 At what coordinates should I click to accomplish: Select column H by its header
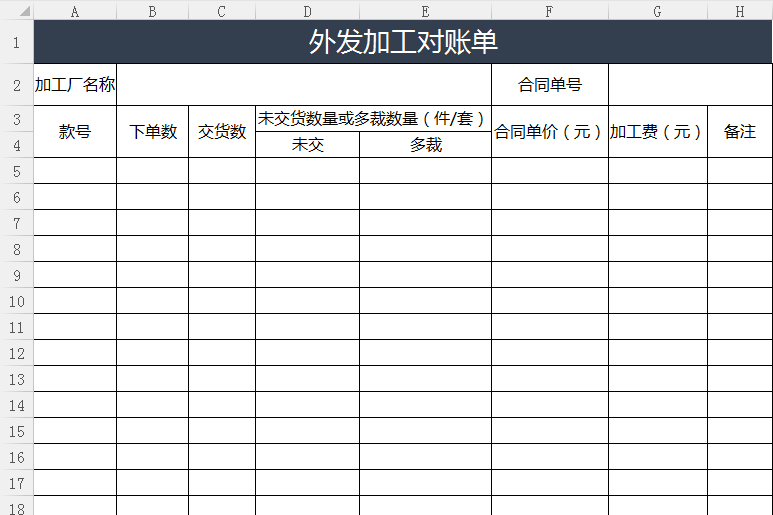click(x=739, y=11)
